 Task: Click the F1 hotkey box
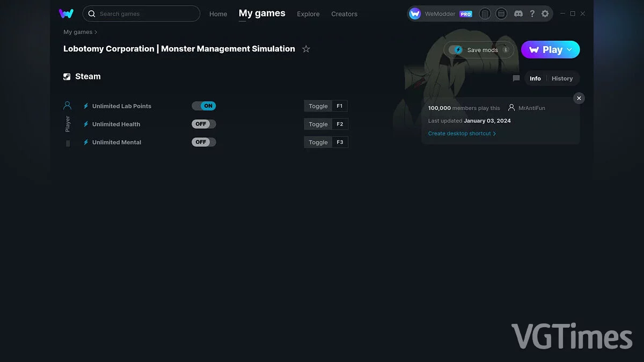pyautogui.click(x=340, y=106)
